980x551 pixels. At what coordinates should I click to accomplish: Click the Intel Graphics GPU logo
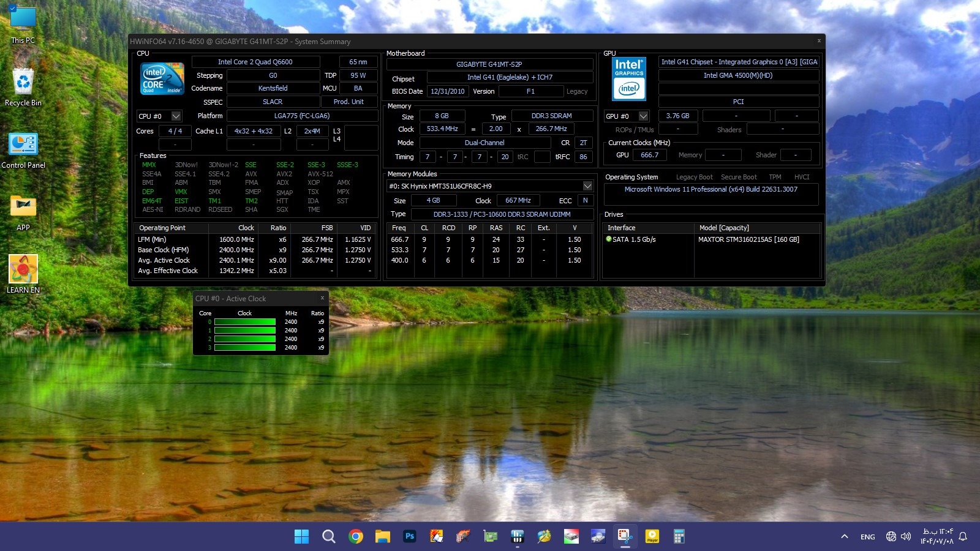click(629, 79)
